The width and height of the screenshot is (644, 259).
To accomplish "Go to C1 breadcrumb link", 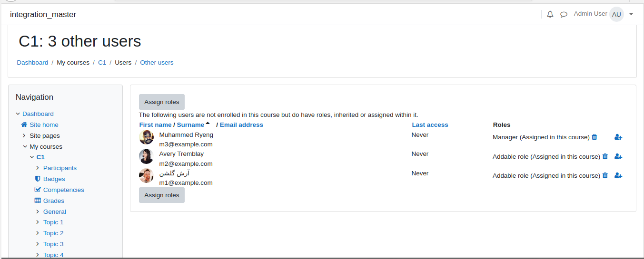I will pos(102,62).
